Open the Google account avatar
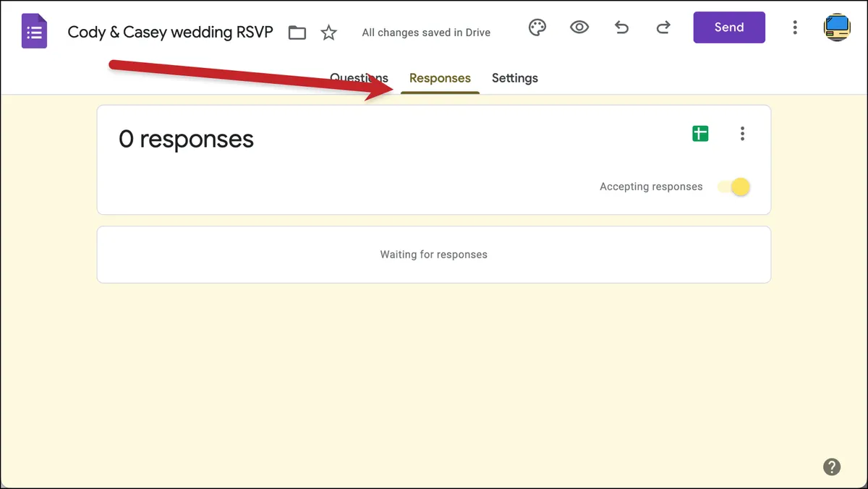The width and height of the screenshot is (868, 489). (837, 27)
